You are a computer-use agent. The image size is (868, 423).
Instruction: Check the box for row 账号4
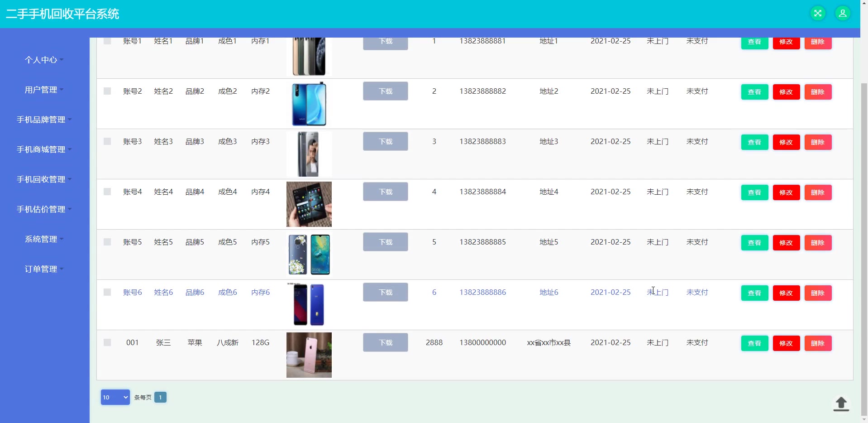(x=107, y=192)
